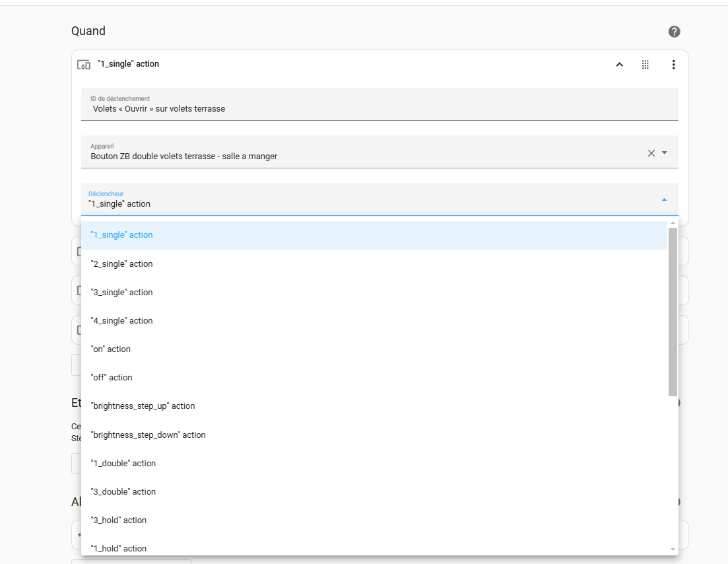Select "2_single" action option

pos(121,264)
